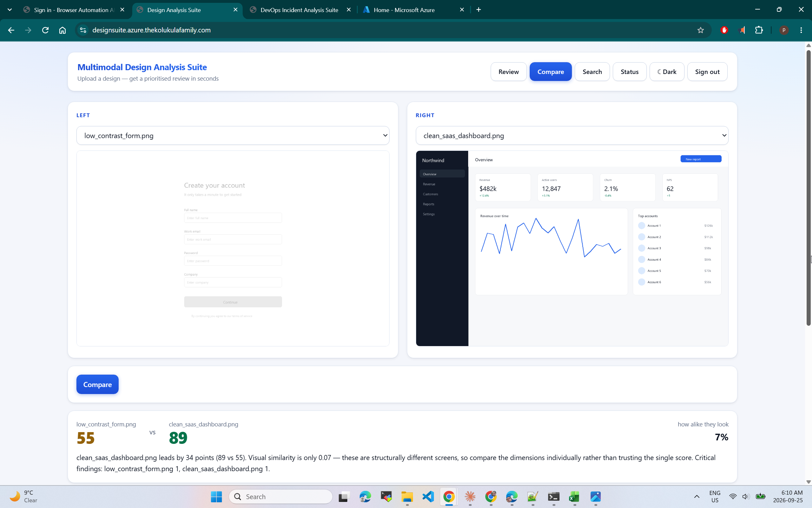Open the weather widget showing 9°C
The height and width of the screenshot is (508, 812).
pos(23,496)
